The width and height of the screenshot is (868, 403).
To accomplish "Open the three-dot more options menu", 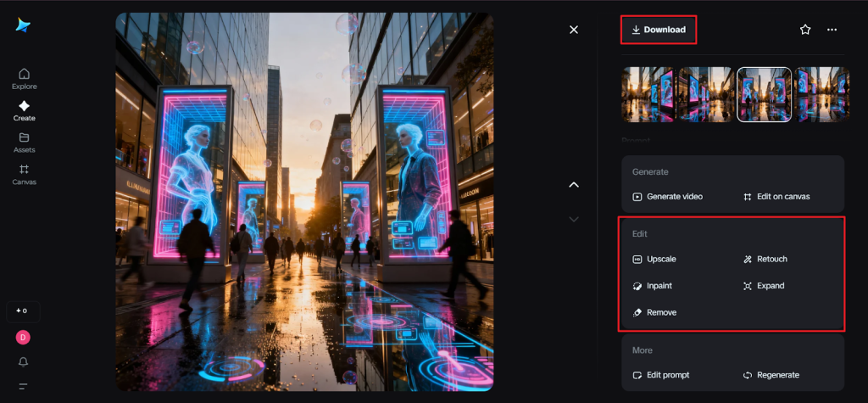I will pyautogui.click(x=832, y=30).
